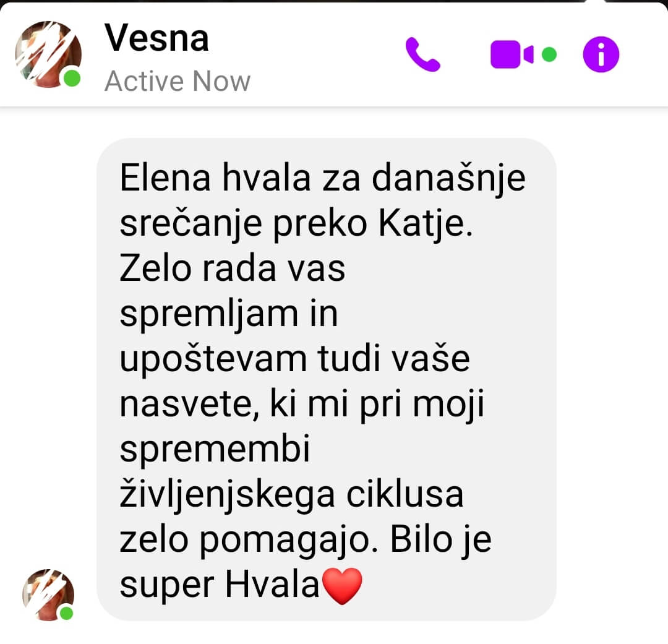This screenshot has width=668, height=644.
Task: Click the word življenjskega in the message
Action: pyautogui.click(x=227, y=496)
